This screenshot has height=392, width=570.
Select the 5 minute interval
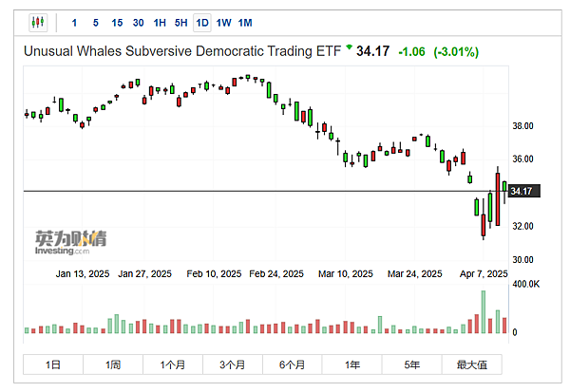coord(96,23)
